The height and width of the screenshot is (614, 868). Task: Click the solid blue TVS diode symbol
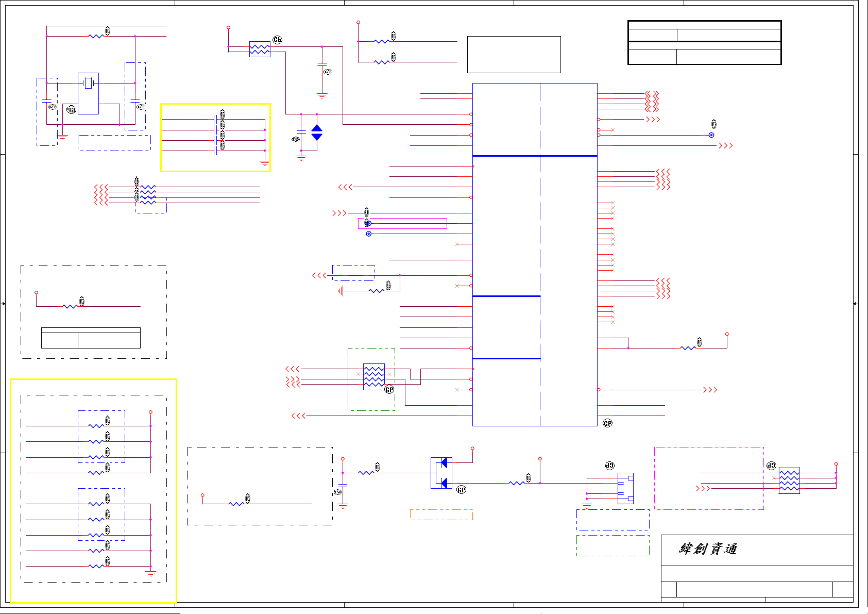tap(317, 132)
